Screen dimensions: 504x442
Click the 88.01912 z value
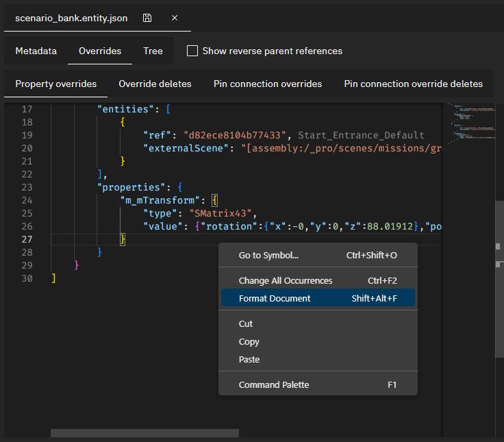390,226
